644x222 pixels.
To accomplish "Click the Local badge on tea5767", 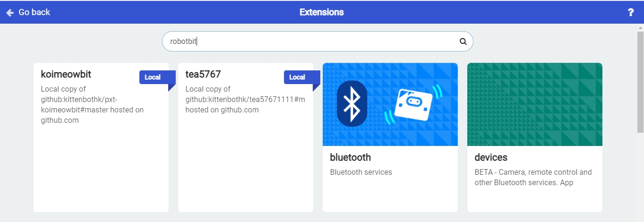I will (297, 77).
